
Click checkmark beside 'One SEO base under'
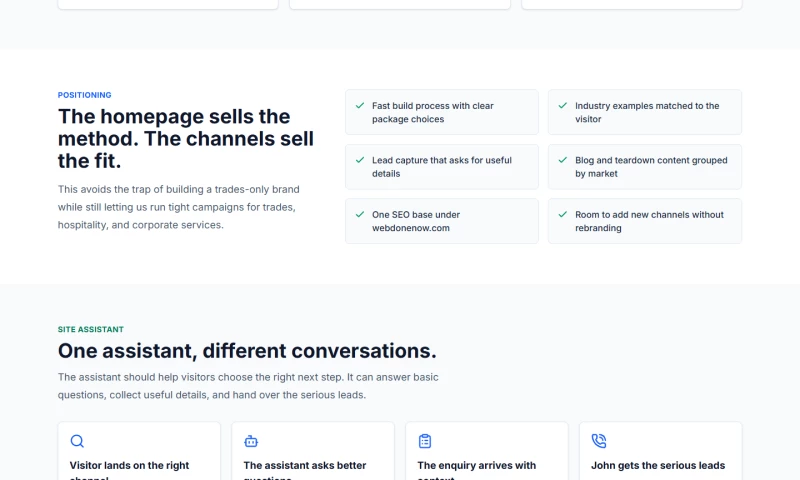coord(360,214)
